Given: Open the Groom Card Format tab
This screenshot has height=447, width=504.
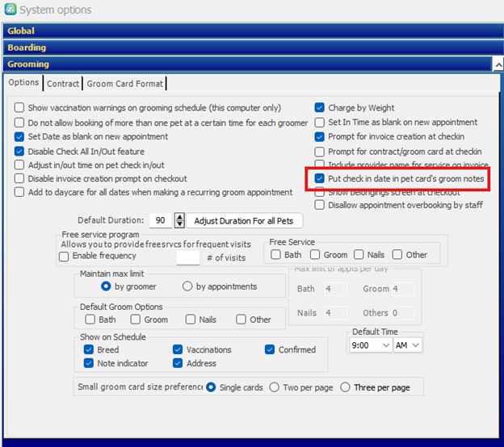Looking at the screenshot, I should click(x=124, y=84).
